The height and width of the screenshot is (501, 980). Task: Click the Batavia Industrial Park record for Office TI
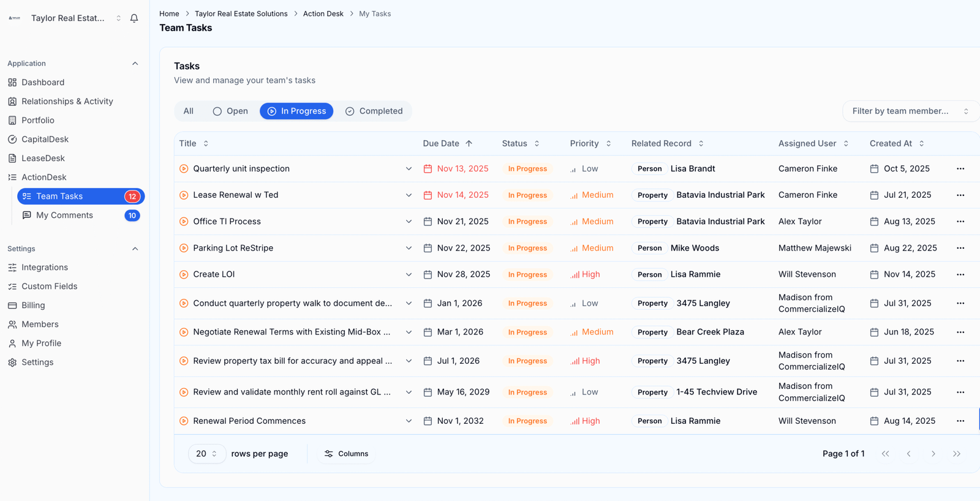[x=720, y=222]
